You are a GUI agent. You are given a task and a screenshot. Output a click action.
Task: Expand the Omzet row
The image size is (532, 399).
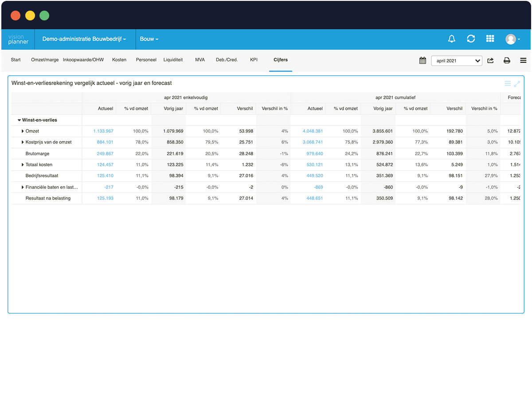tap(23, 131)
